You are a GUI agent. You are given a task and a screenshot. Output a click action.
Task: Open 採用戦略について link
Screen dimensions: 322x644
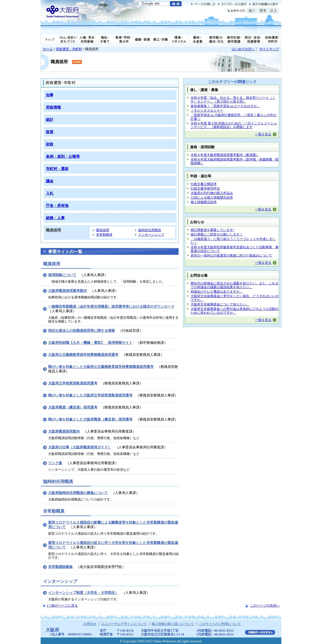pyautogui.click(x=62, y=275)
